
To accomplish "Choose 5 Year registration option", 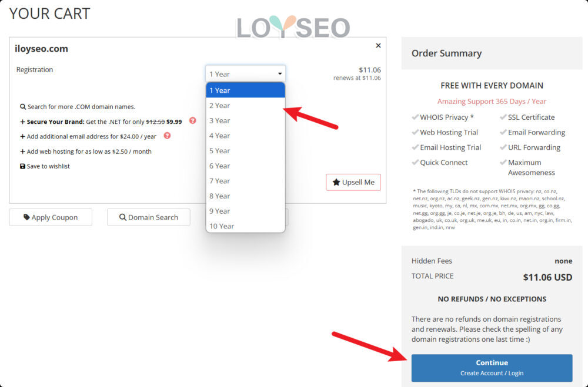I will (x=245, y=150).
